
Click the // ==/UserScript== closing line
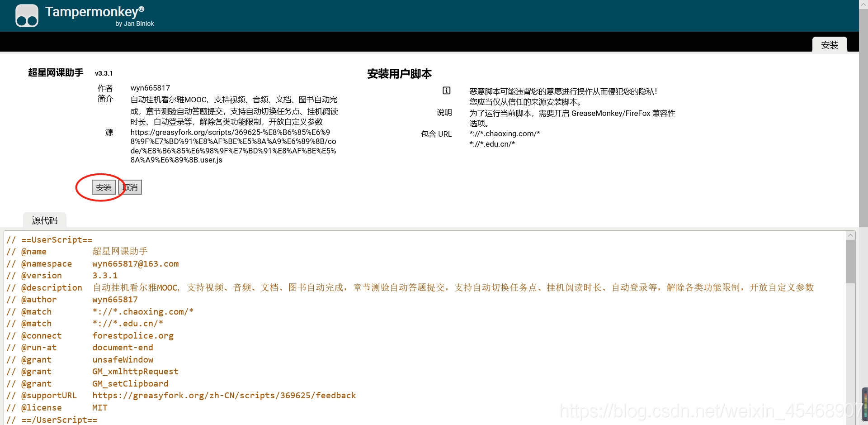click(52, 420)
